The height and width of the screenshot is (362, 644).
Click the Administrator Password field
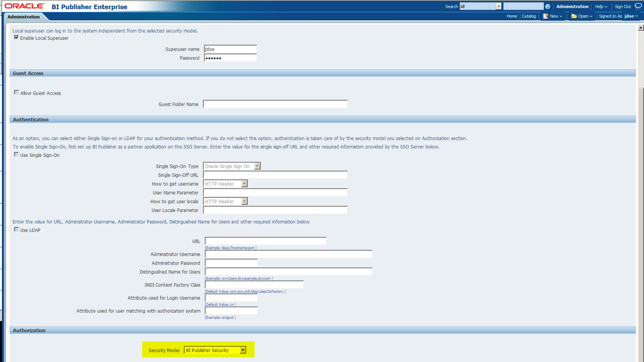tap(231, 263)
